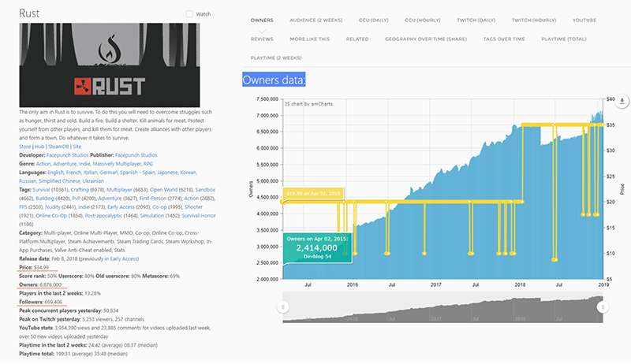The height and width of the screenshot is (364, 631).
Task: Toggle the Watch checkbox
Action: [189, 14]
